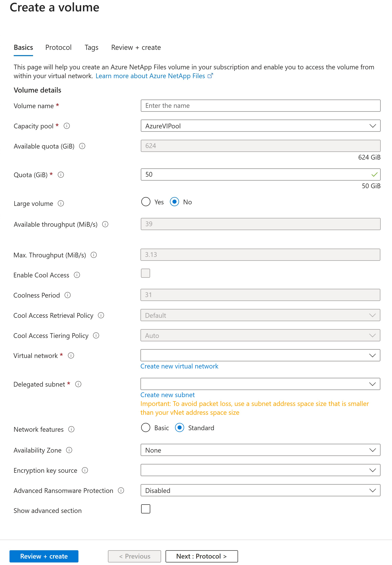Select Yes for Large volume
This screenshot has width=392, height=565.
tap(146, 202)
